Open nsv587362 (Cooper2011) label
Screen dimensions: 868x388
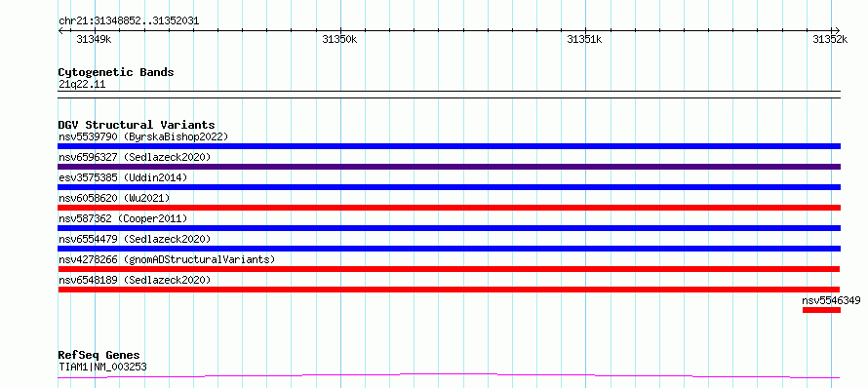pyautogui.click(x=123, y=218)
